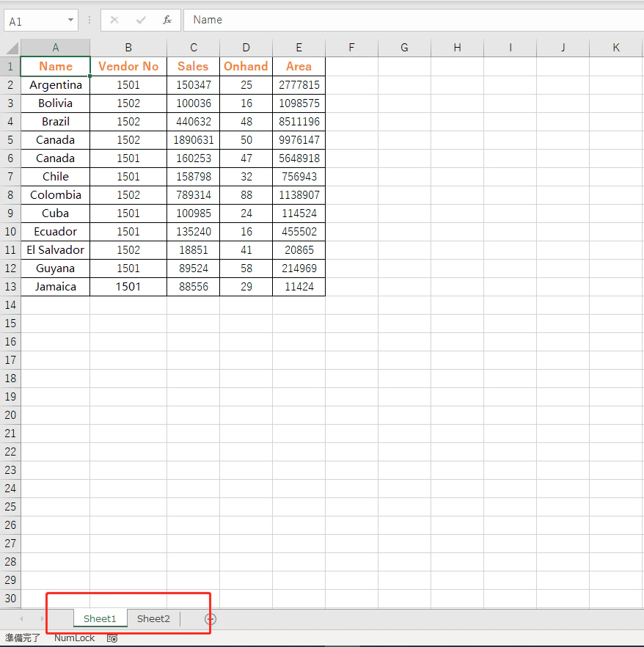Click the area value 9976147

(299, 140)
